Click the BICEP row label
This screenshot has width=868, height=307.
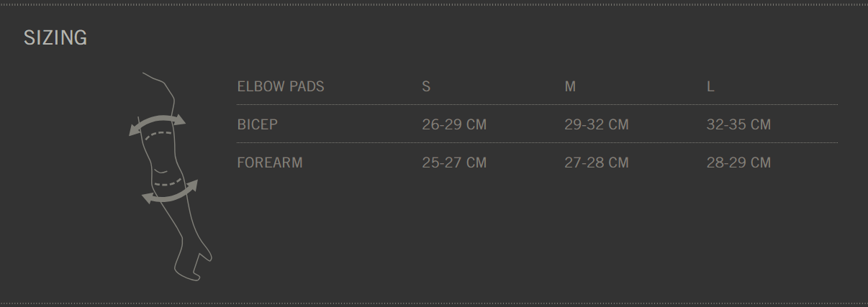258,124
